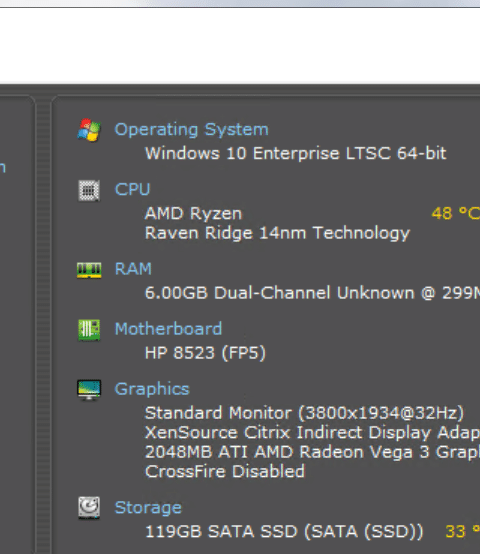
Task: Click the Storage hard drive icon
Action: [x=89, y=508]
